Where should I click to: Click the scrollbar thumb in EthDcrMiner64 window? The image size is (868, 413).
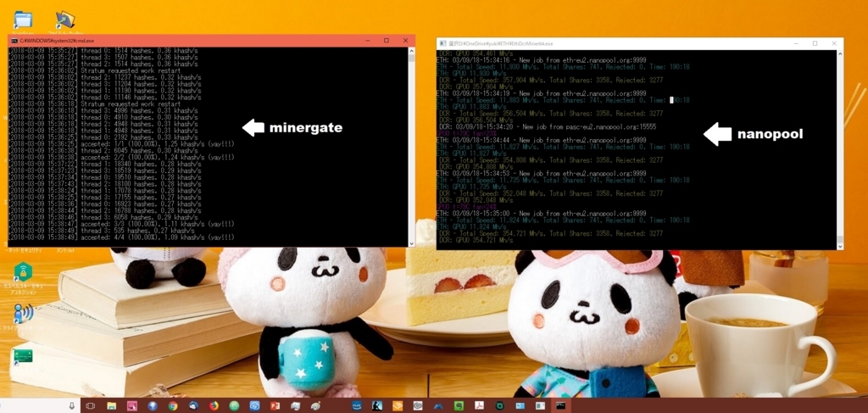(x=840, y=240)
